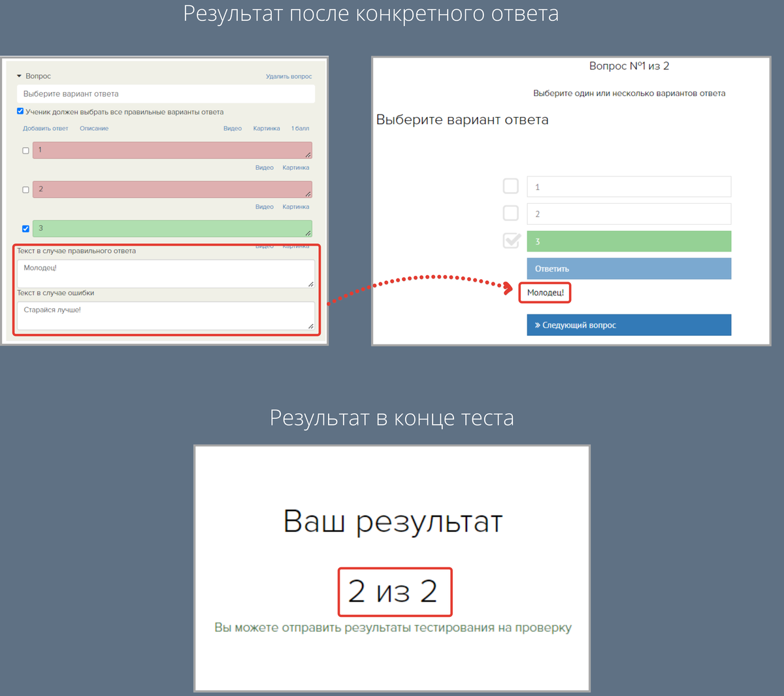
Task: Mark answer 1 as correct in editor
Action: click(26, 150)
